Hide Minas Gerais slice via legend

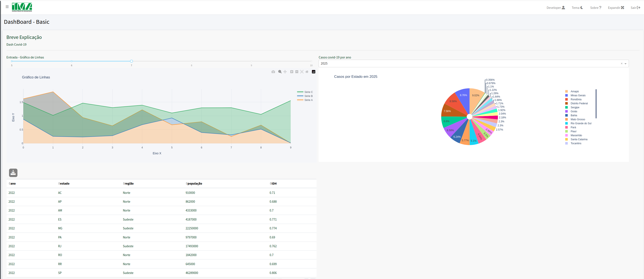578,95
